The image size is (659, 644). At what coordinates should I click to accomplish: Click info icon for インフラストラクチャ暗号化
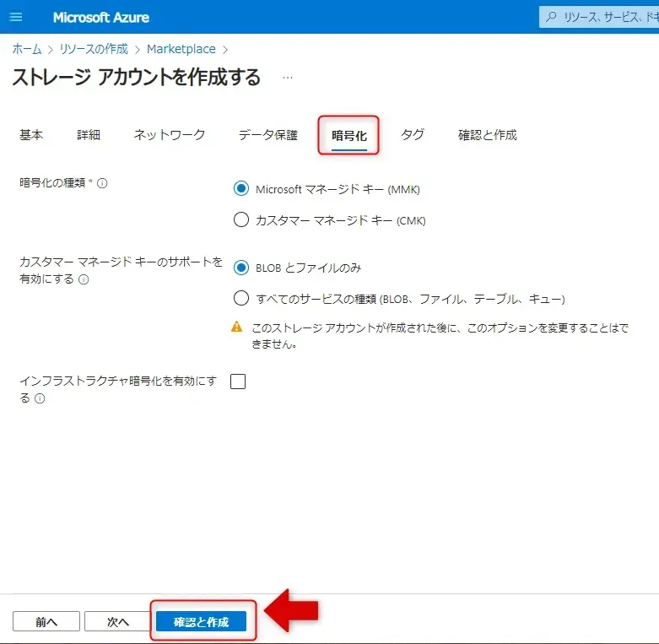pos(40,398)
